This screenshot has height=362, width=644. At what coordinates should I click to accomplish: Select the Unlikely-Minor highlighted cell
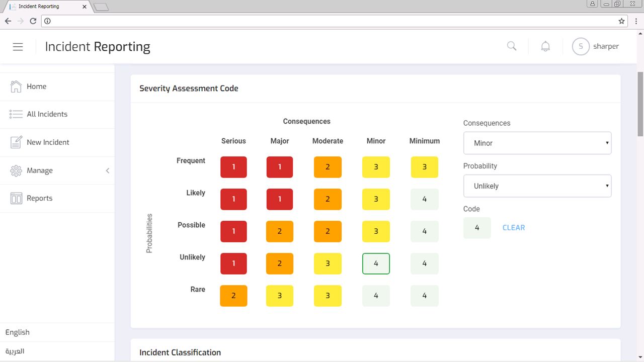(x=376, y=263)
